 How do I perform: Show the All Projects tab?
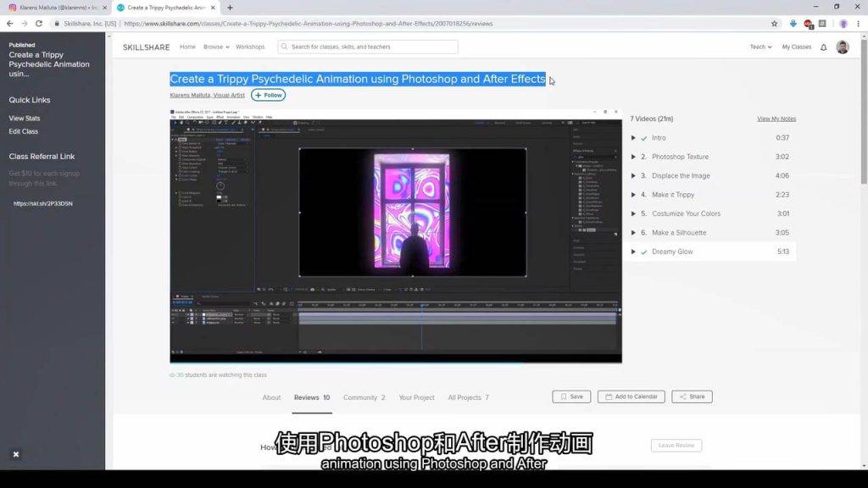(468, 397)
